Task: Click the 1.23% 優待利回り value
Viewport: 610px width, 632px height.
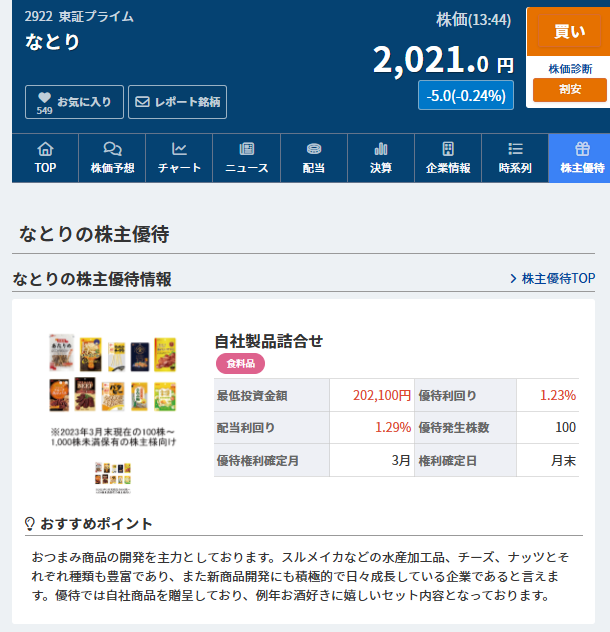Action: pos(558,395)
